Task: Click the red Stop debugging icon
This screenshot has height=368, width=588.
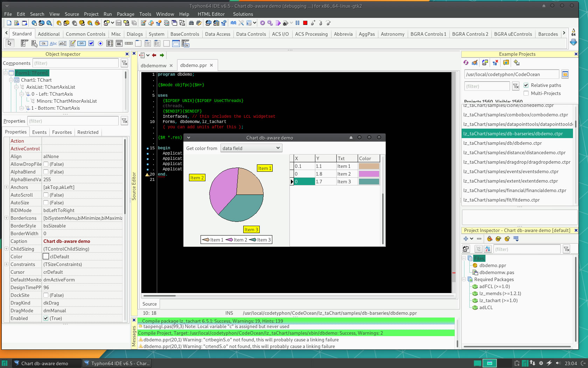Action: click(305, 23)
